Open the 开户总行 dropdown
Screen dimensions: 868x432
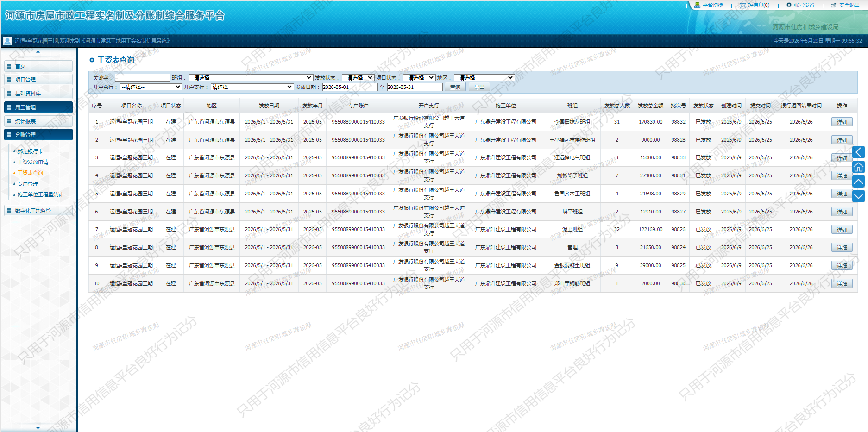click(151, 87)
